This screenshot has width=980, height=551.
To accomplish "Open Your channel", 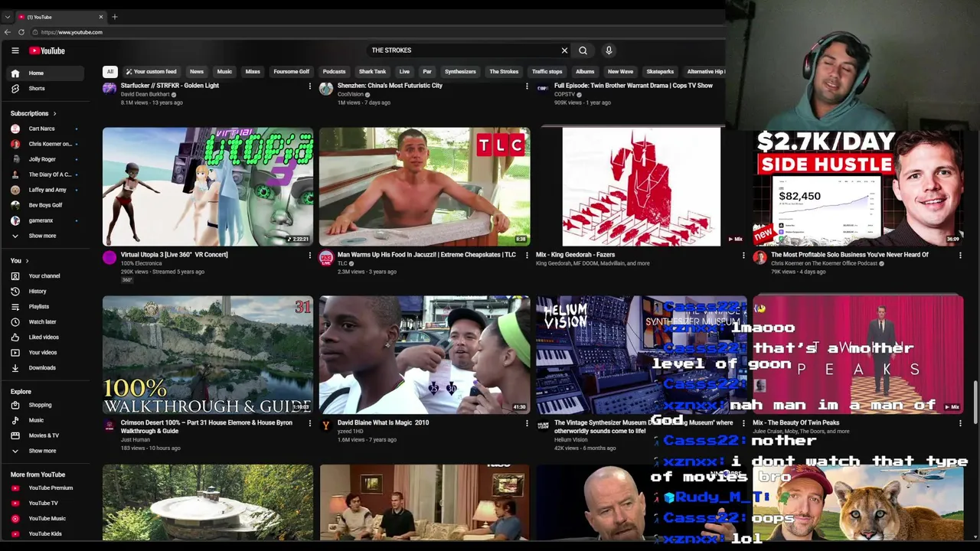I will pyautogui.click(x=46, y=276).
